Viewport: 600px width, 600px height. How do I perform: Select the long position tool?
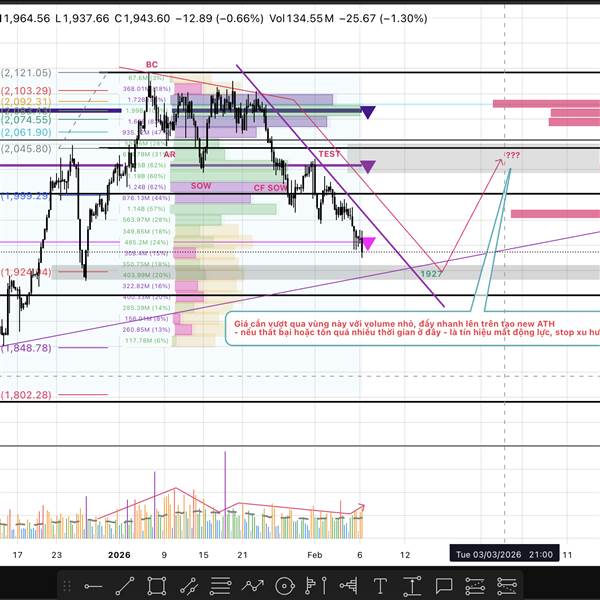tap(475, 586)
